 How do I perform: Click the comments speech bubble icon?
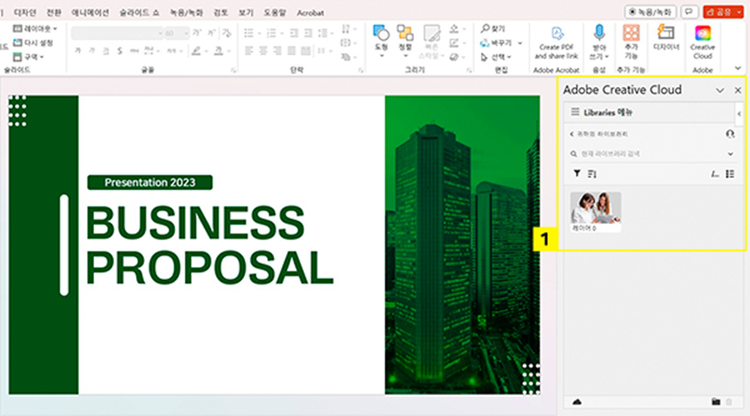point(689,11)
